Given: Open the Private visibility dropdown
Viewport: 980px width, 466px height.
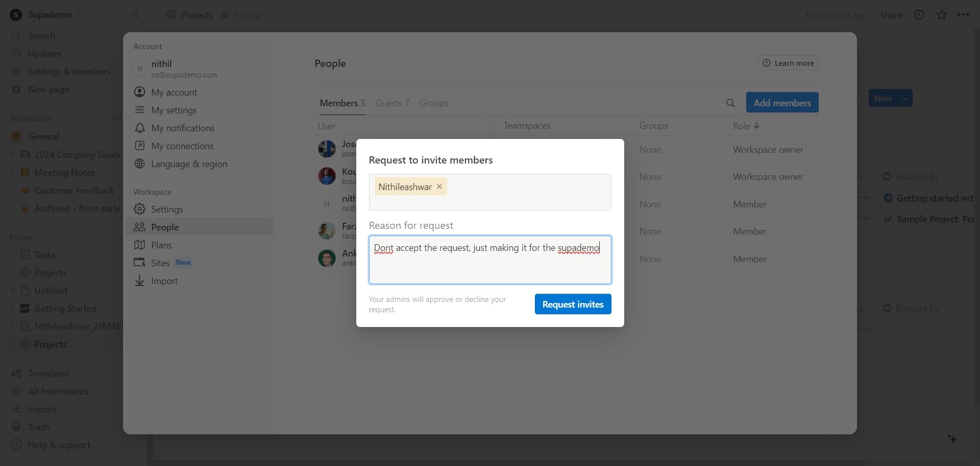Looking at the screenshot, I should [245, 15].
